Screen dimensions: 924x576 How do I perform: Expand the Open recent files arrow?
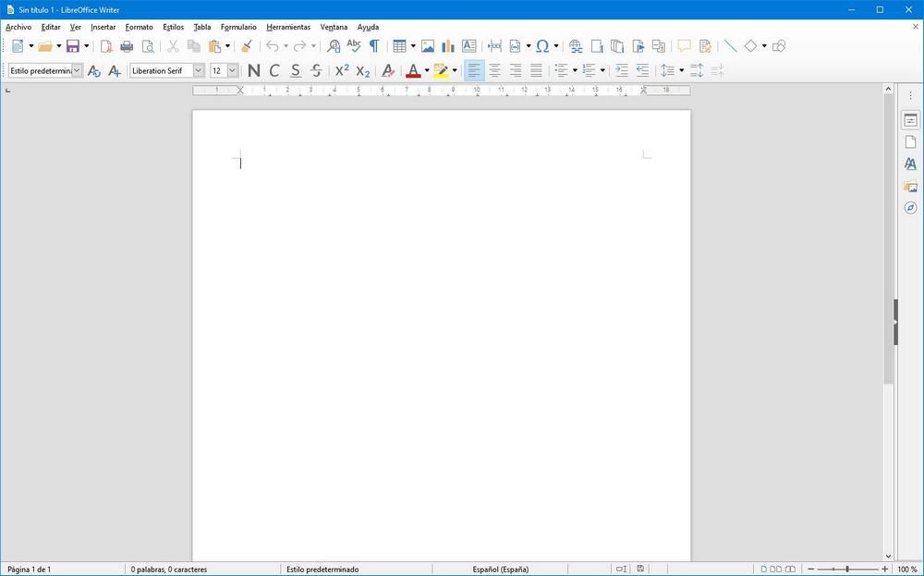pyautogui.click(x=59, y=46)
